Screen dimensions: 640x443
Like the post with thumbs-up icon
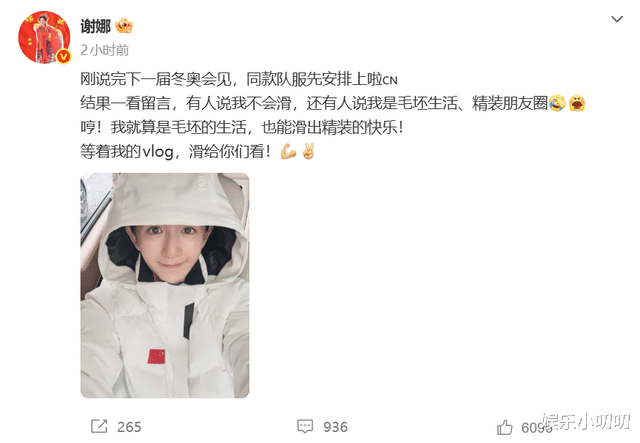click(505, 427)
